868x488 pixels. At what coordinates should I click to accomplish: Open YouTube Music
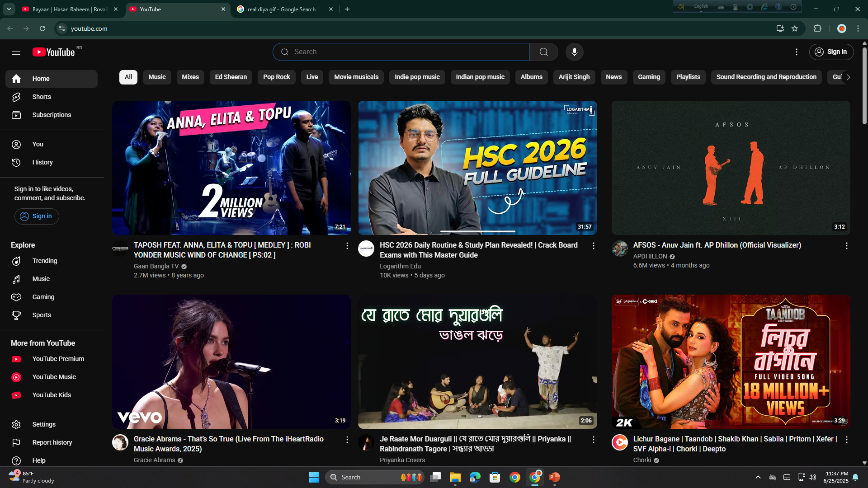(52, 377)
